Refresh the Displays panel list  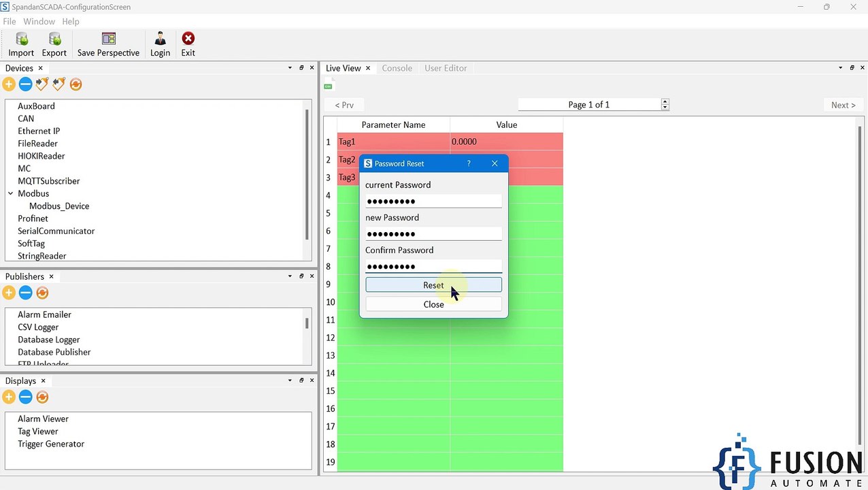pos(42,397)
